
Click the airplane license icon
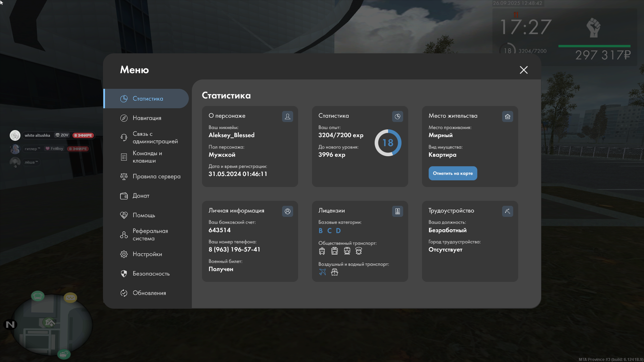(322, 272)
